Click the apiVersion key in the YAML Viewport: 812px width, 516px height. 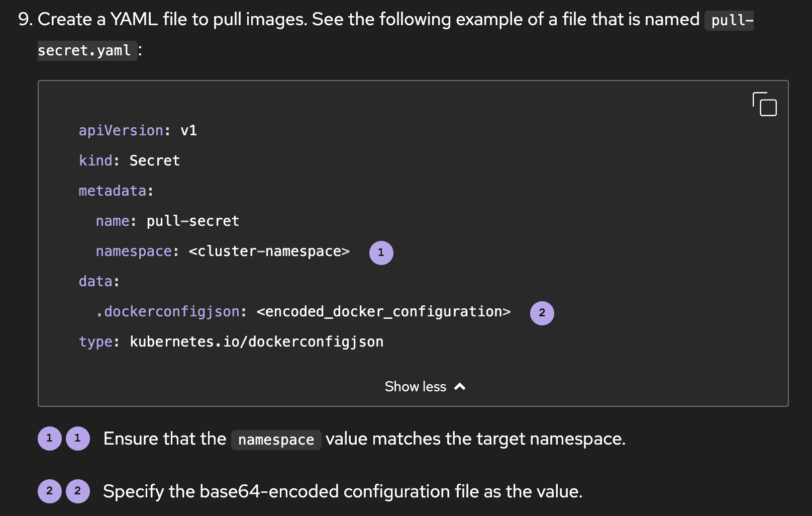121,131
